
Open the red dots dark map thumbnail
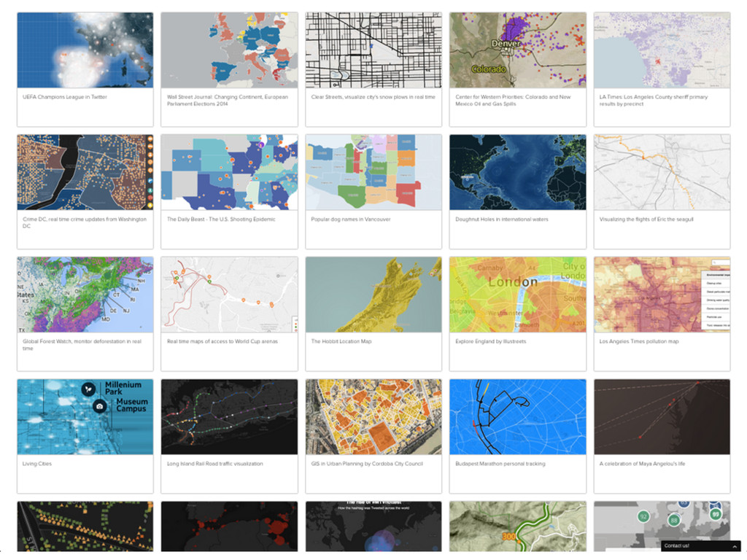[229, 526]
